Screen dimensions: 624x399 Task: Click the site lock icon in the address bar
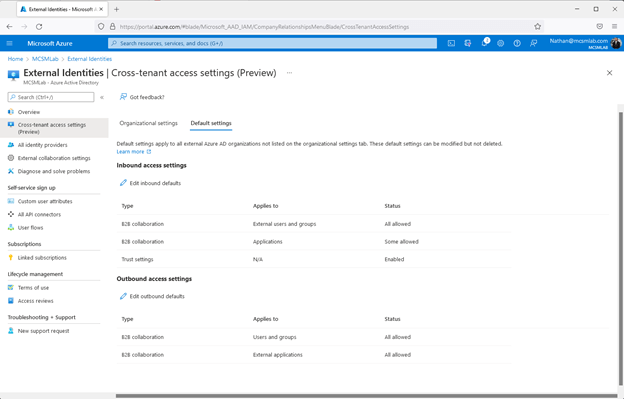pos(113,27)
